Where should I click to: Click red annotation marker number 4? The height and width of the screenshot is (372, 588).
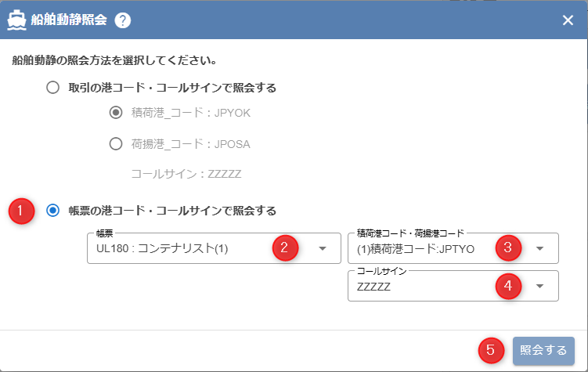click(509, 286)
